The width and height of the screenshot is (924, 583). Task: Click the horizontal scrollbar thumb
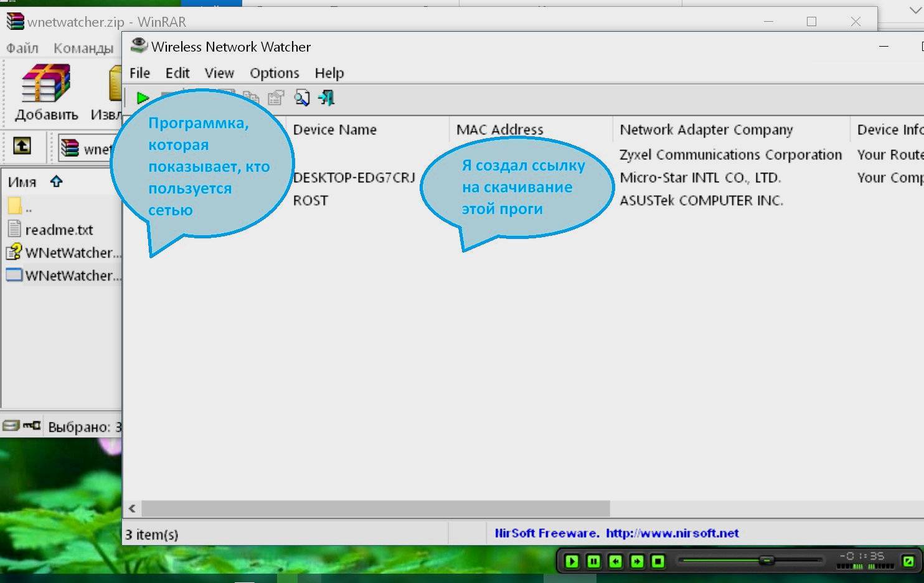coord(376,509)
